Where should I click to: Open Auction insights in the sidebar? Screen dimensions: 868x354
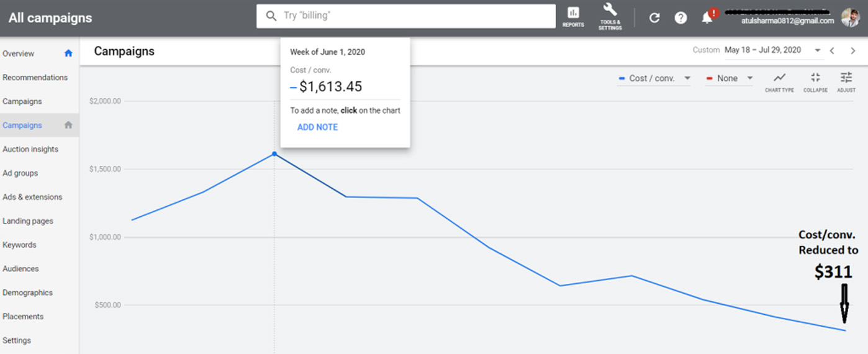tap(30, 149)
